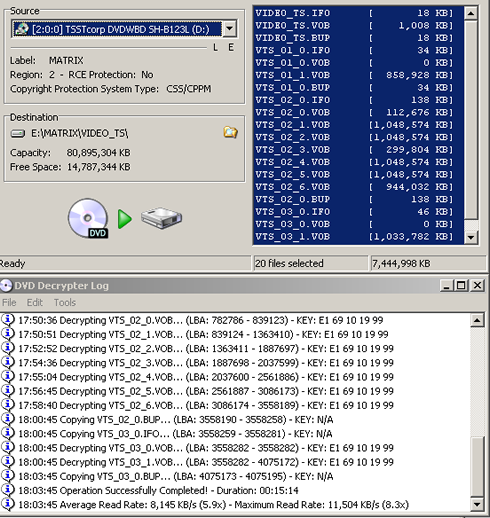Screen dimensions: 490x518
Task: Click info icon on VTS_02_5.VOB log row
Action: pos(8,391)
